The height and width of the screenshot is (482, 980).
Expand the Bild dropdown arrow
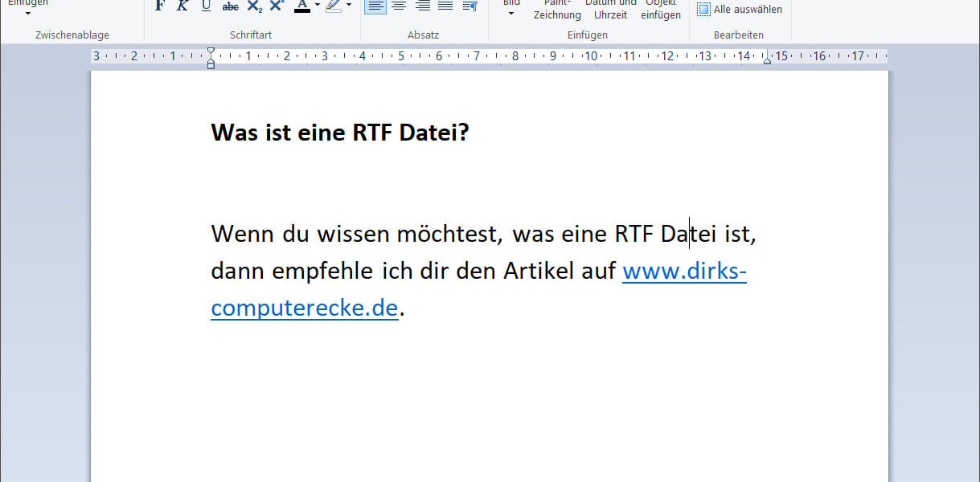tap(511, 14)
